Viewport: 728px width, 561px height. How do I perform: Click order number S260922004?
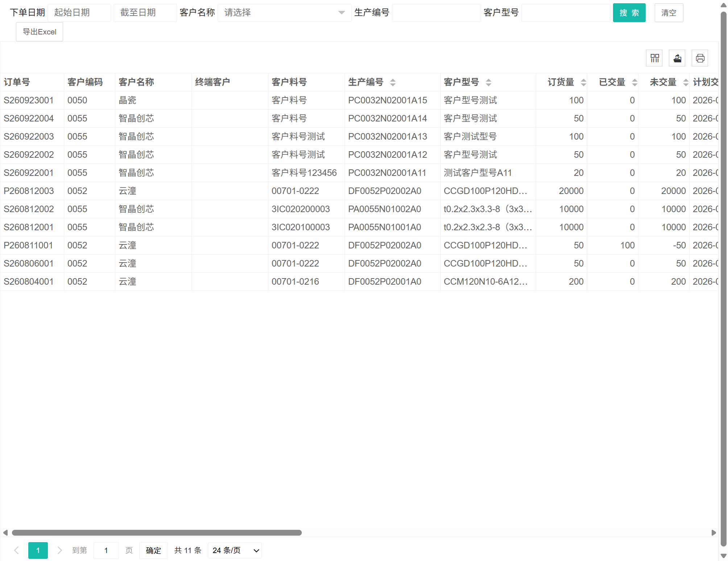[x=29, y=119]
